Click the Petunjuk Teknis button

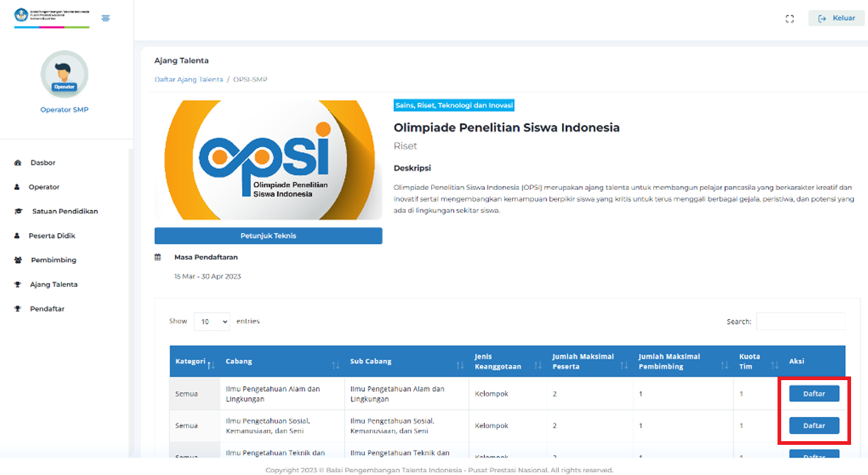[268, 236]
